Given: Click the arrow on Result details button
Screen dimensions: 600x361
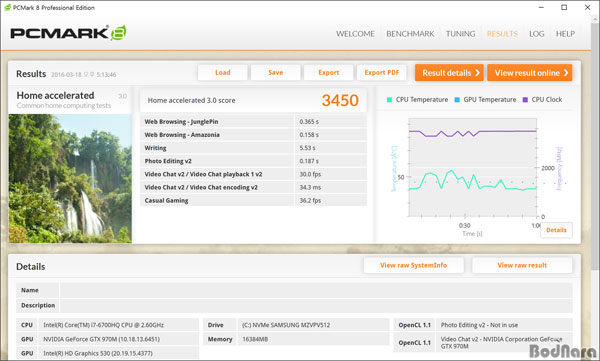Looking at the screenshot, I should tap(477, 73).
